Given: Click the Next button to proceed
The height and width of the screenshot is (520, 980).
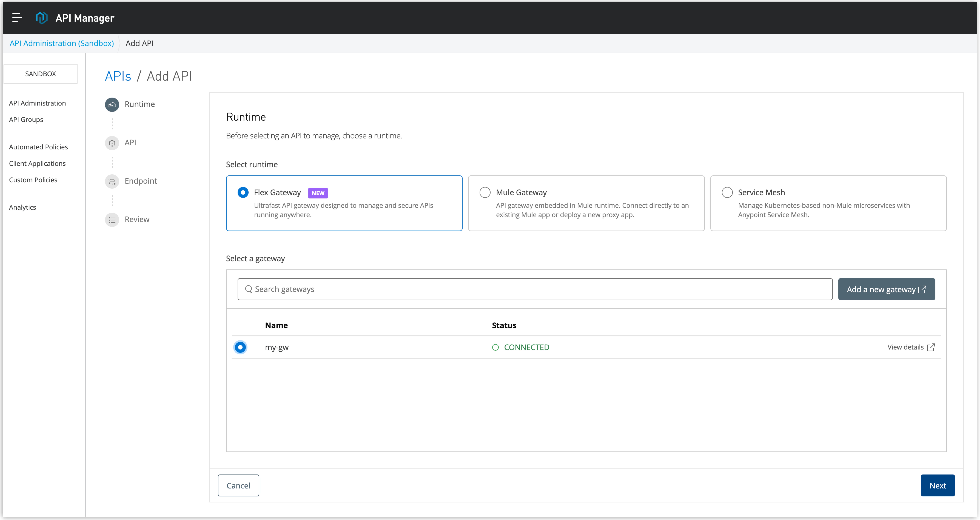Looking at the screenshot, I should [938, 485].
